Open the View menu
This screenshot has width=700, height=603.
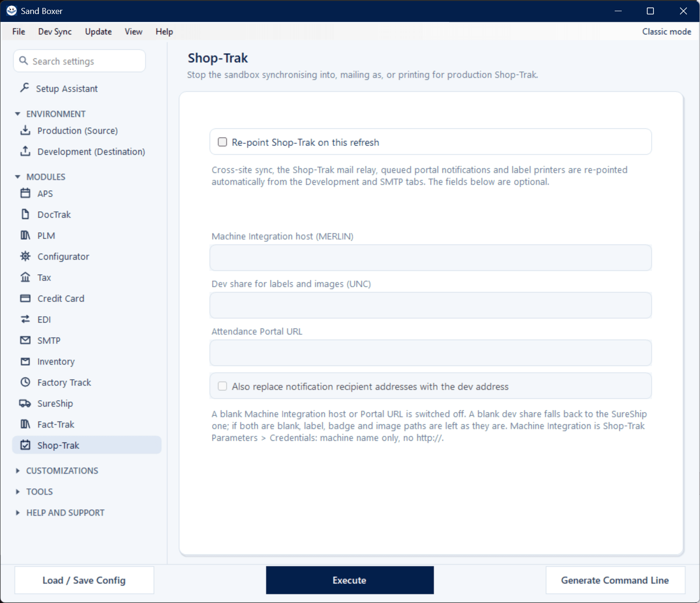(x=133, y=31)
